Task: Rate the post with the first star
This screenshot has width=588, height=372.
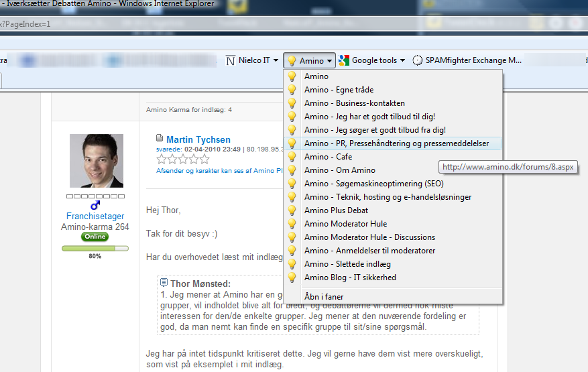Action: point(162,160)
